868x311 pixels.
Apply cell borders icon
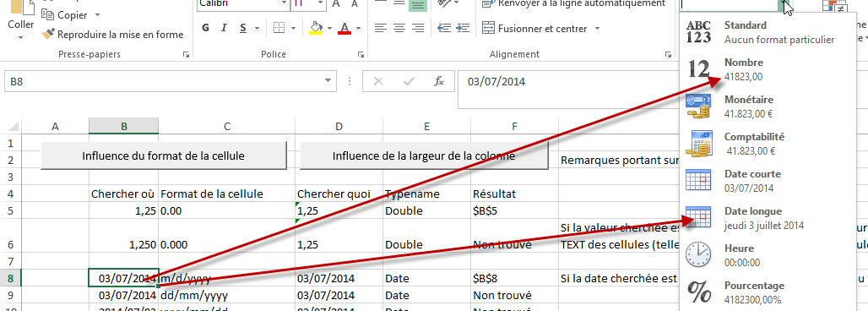[279, 28]
